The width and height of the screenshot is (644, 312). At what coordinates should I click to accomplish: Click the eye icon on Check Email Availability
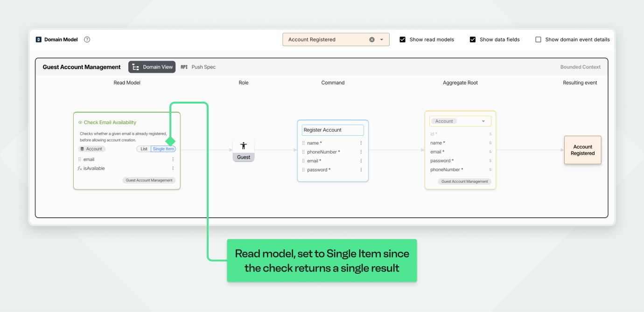[x=80, y=123]
